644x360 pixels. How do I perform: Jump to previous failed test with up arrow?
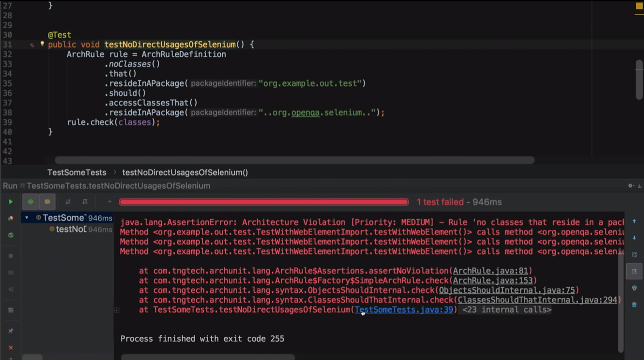(x=634, y=222)
